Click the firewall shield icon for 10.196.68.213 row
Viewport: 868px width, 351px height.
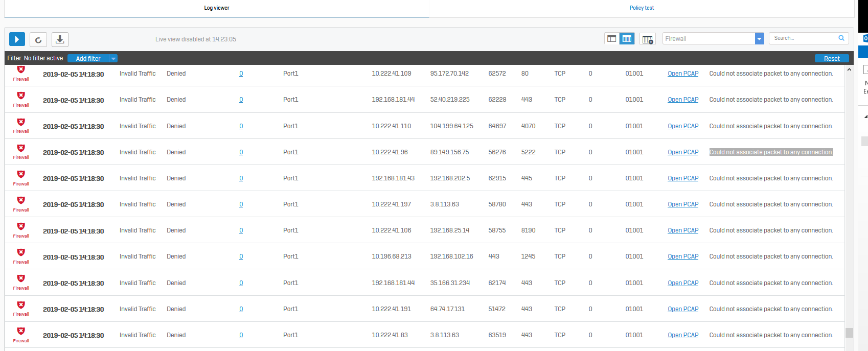coord(21,253)
